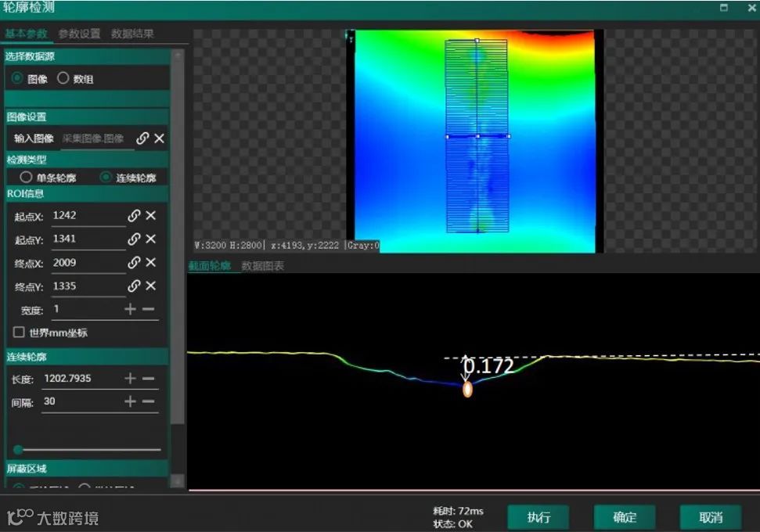Click the 长度 input field showing 1202.7935
The width and height of the screenshot is (760, 532).
coord(81,379)
